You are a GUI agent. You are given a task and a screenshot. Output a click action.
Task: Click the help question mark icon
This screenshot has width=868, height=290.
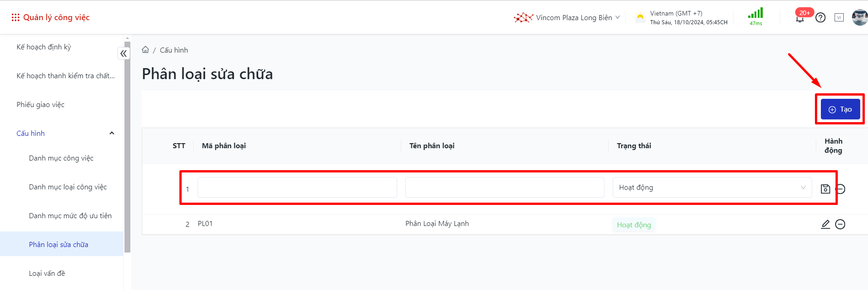(820, 18)
